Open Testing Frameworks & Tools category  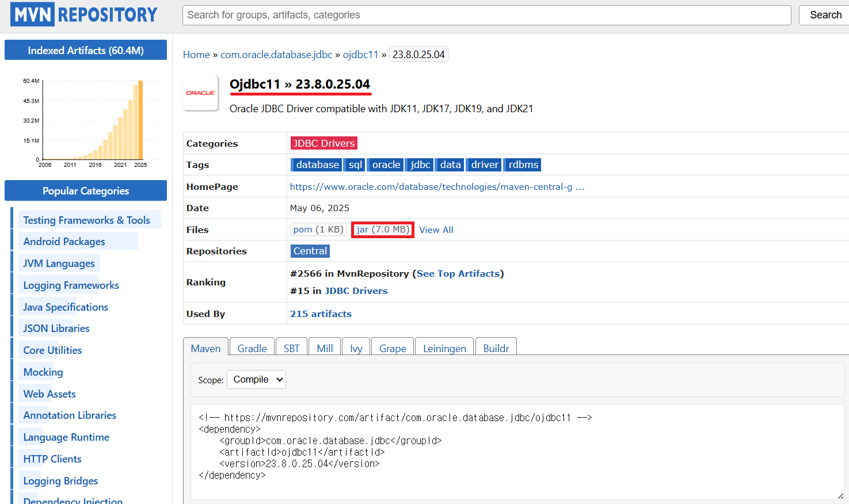pyautogui.click(x=86, y=220)
